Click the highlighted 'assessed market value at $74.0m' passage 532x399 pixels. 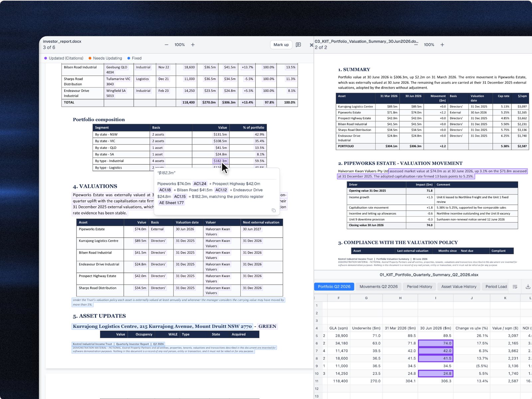pyautogui.click(x=432, y=174)
